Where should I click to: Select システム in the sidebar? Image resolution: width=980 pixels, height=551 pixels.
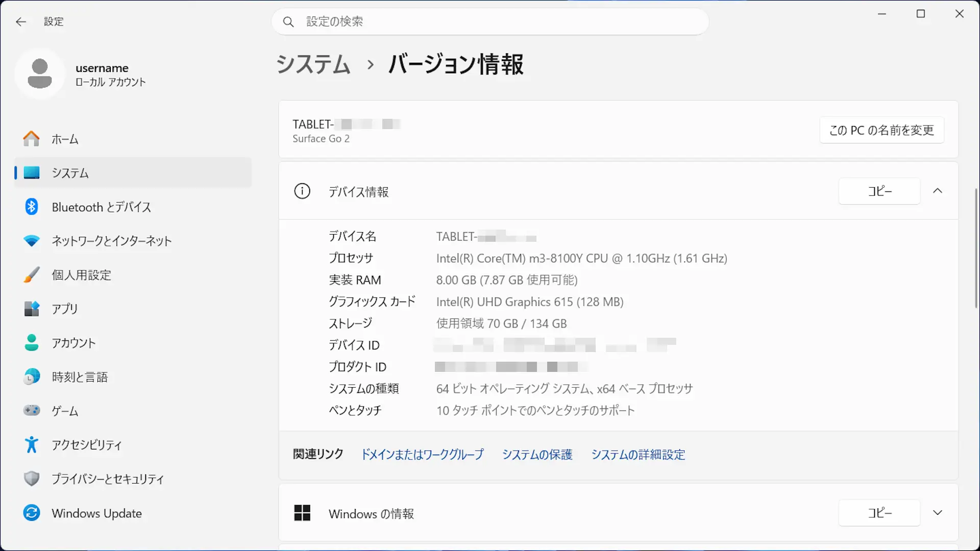click(x=133, y=173)
